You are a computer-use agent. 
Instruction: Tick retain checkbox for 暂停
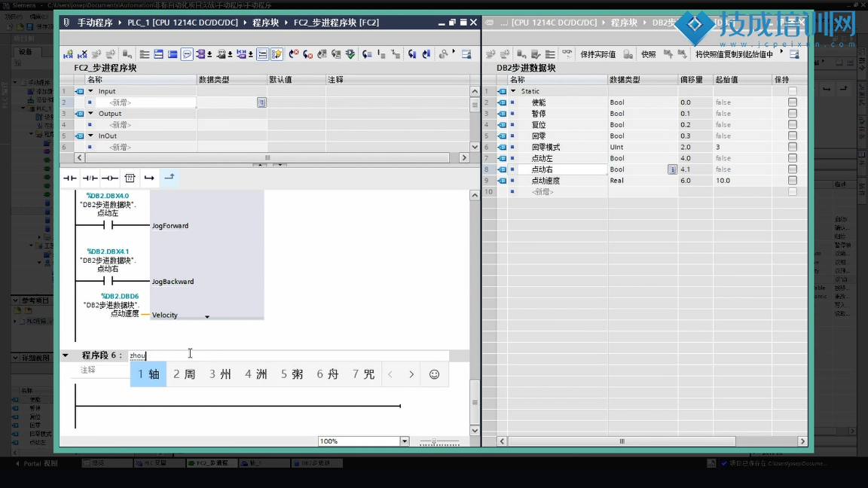tap(793, 114)
